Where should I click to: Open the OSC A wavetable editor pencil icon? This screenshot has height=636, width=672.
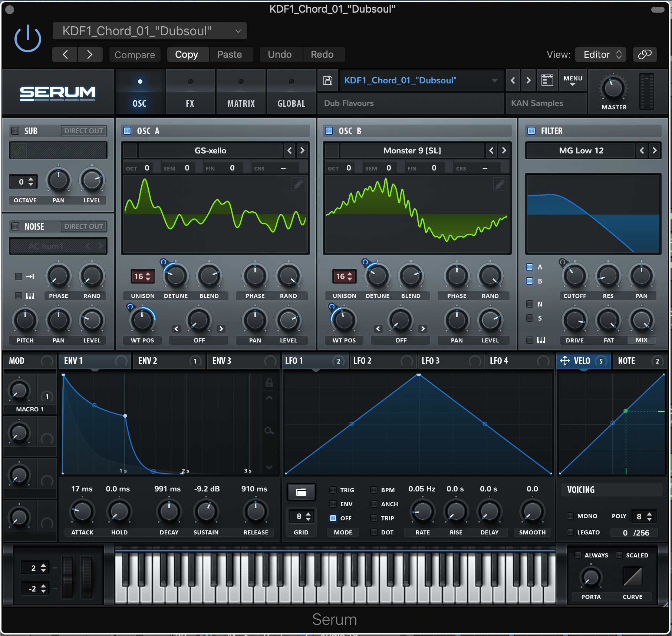tap(298, 184)
